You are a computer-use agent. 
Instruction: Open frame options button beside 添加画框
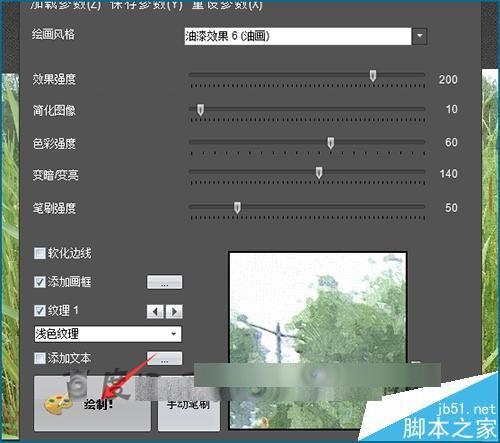click(x=164, y=282)
